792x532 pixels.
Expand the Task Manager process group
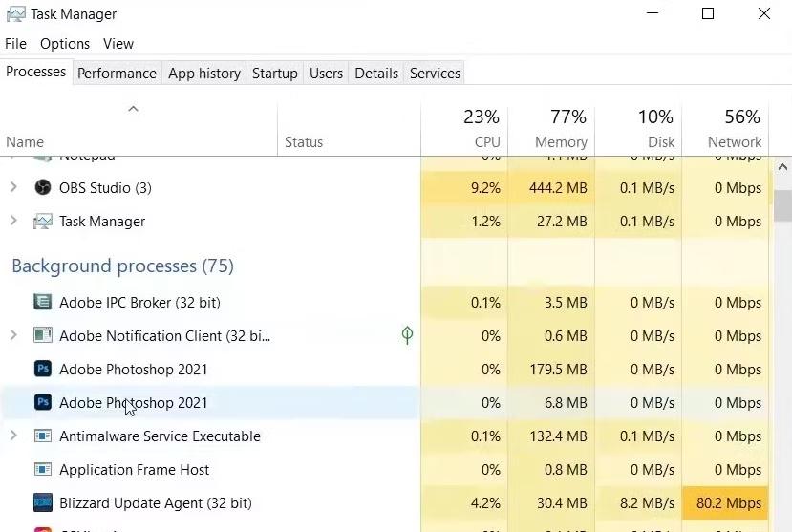[13, 222]
